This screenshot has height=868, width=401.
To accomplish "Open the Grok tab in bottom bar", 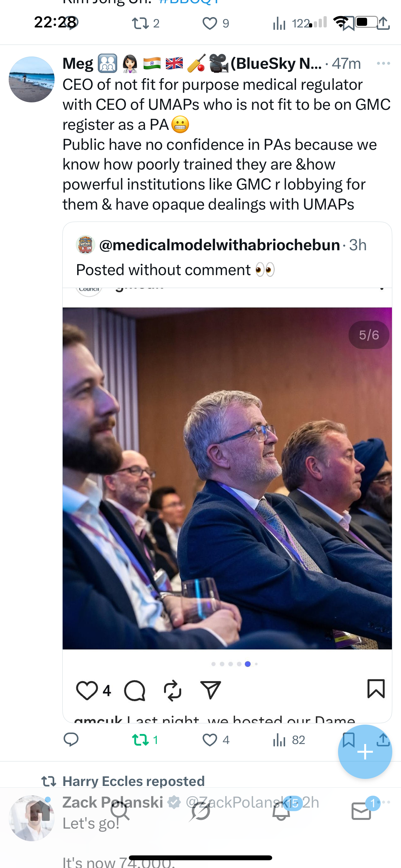I will (200, 811).
